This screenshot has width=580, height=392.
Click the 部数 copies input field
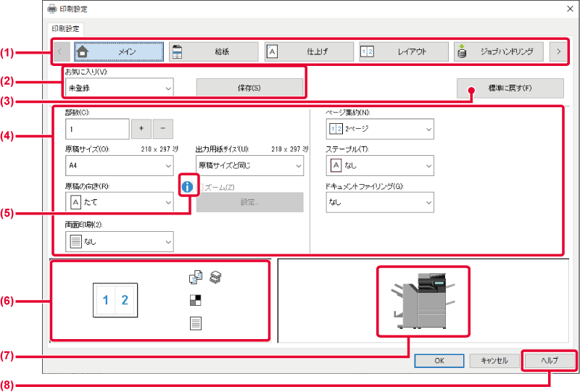(97, 128)
